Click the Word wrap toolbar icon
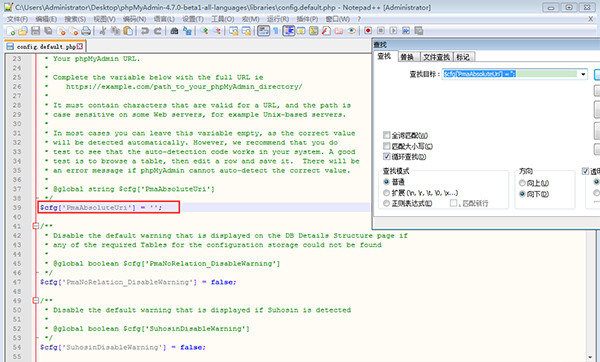Screen dimensions: 600x362 263,31
